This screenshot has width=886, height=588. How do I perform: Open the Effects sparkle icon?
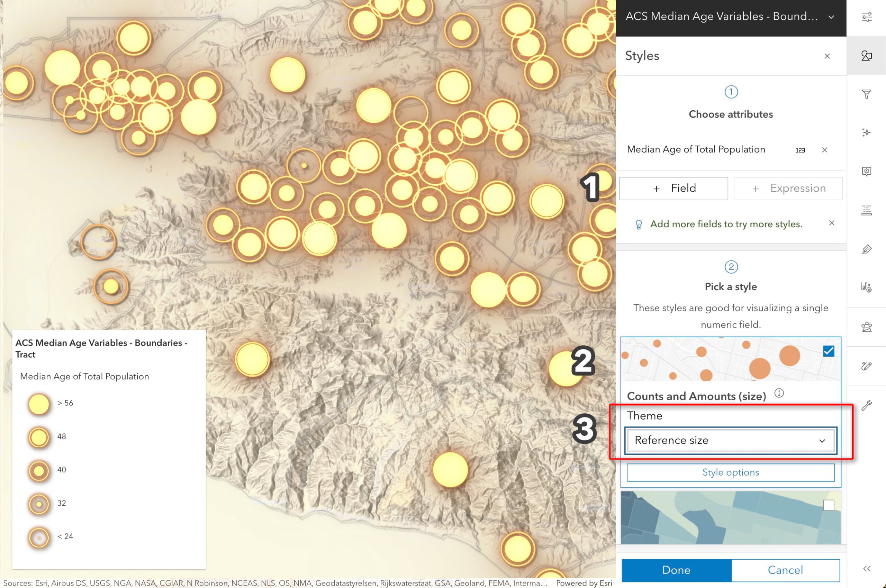pyautogui.click(x=867, y=133)
